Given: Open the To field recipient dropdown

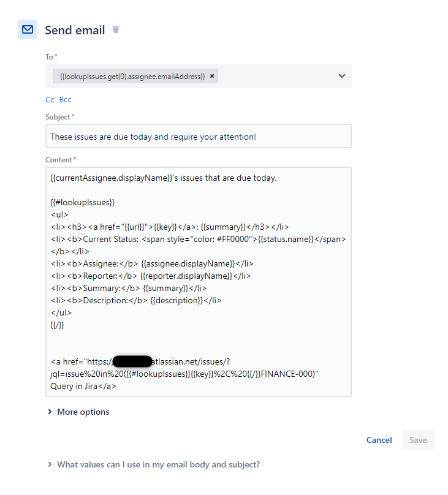Looking at the screenshot, I should pyautogui.click(x=341, y=76).
